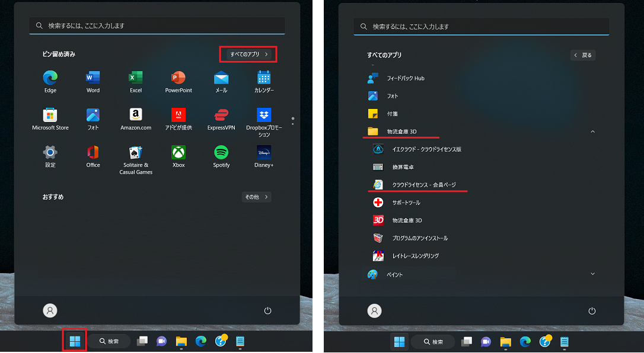The image size is (644, 353).
Task: Open the user account icon in the all apps Start menu
Action: point(374,311)
